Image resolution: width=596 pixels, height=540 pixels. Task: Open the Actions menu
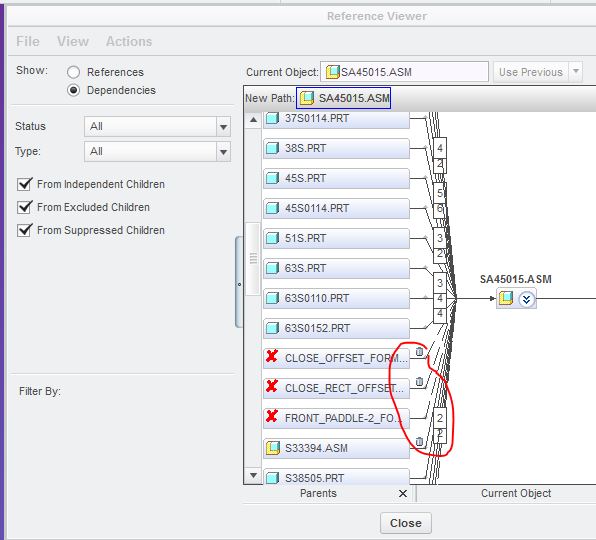point(129,41)
